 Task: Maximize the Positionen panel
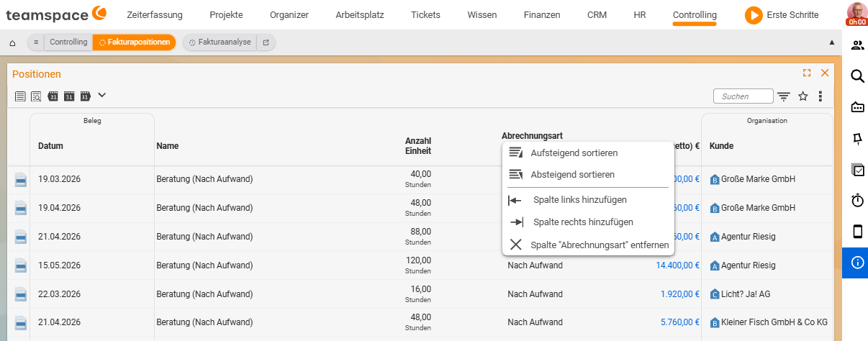[x=807, y=73]
